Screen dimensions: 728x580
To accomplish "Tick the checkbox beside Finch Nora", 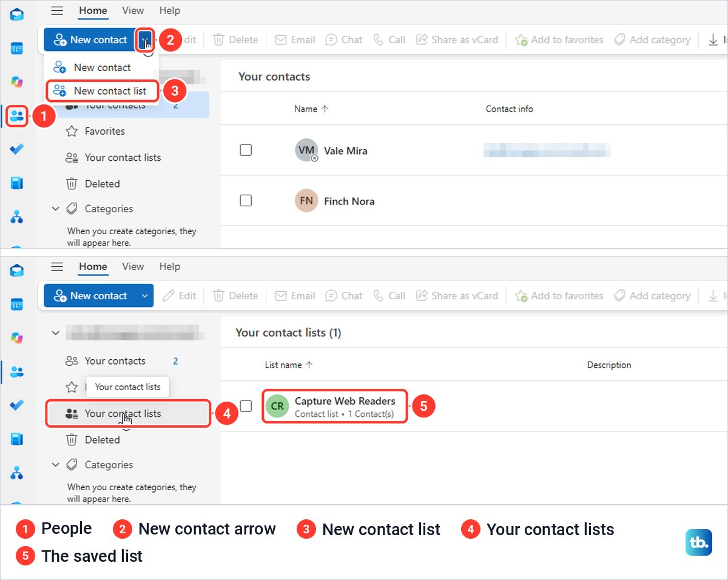I will (246, 200).
